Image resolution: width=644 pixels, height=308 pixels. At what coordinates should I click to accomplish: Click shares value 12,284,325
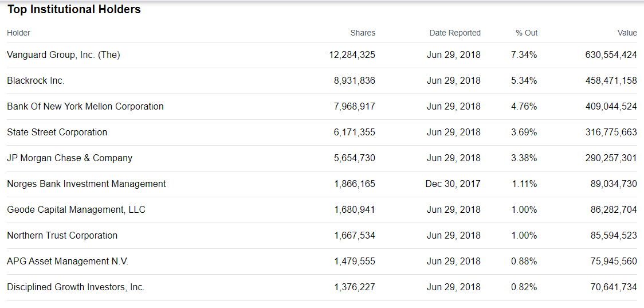pos(352,54)
